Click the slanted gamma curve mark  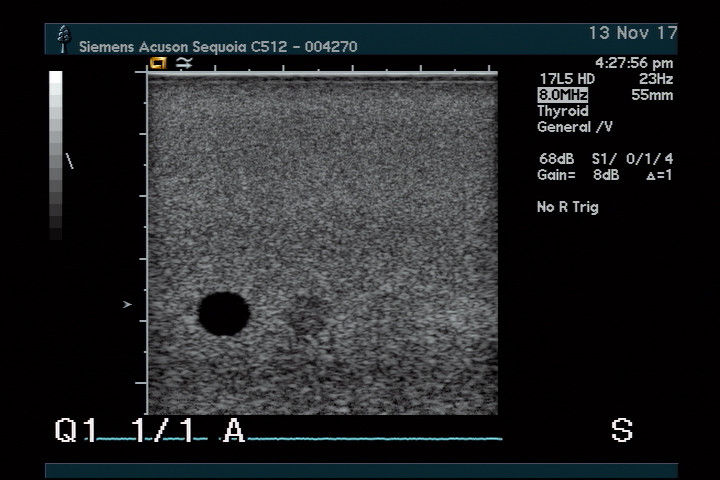click(69, 160)
